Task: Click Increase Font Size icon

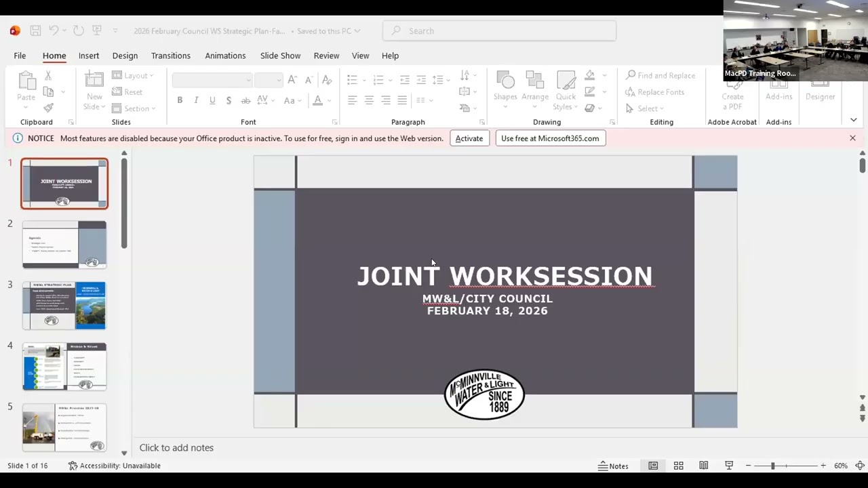Action: click(292, 79)
